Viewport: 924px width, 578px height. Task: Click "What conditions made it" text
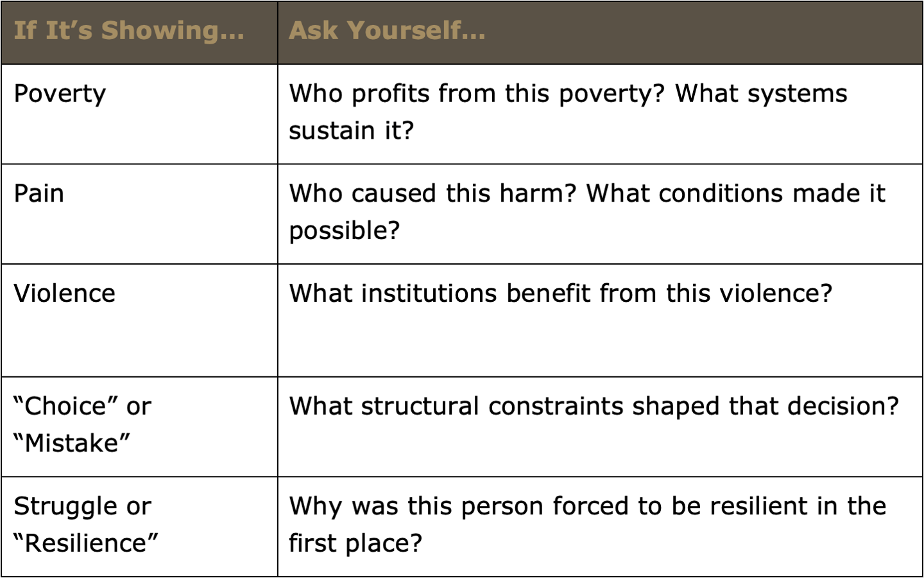(x=736, y=194)
